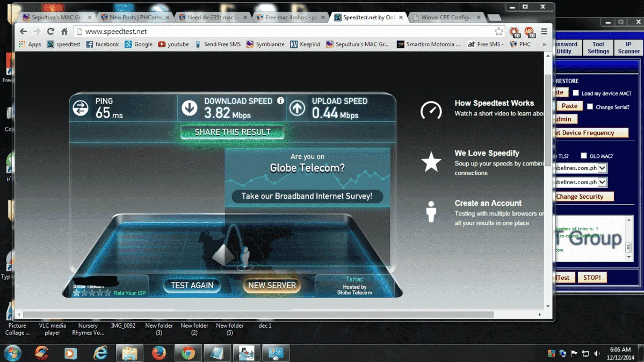
Task: Open the Apps bookmarks shortcut
Action: (30, 45)
